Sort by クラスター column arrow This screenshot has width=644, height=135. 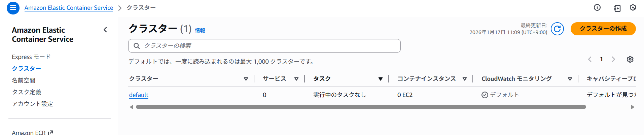click(246, 79)
